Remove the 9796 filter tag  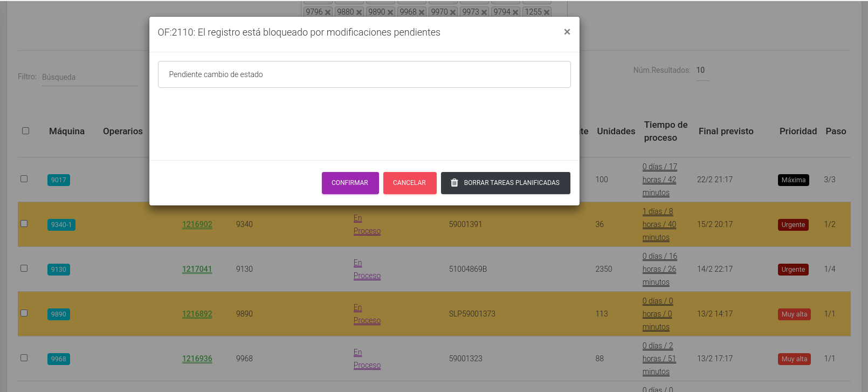pyautogui.click(x=328, y=12)
